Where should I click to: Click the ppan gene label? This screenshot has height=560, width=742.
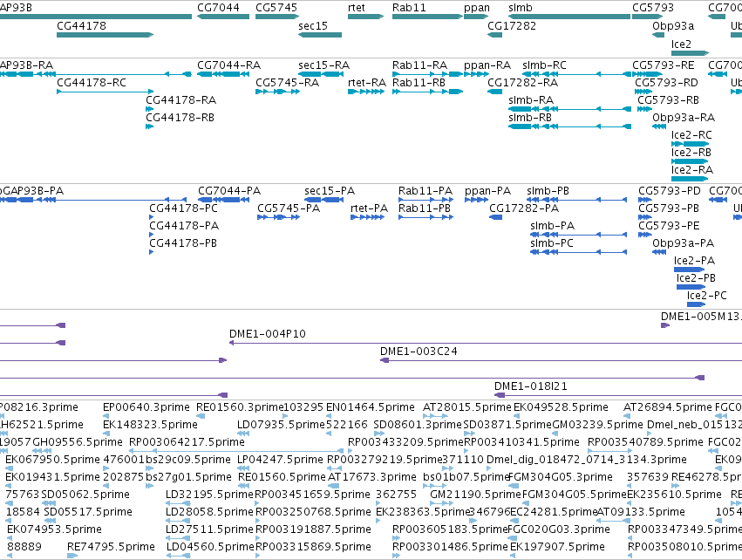477,8
